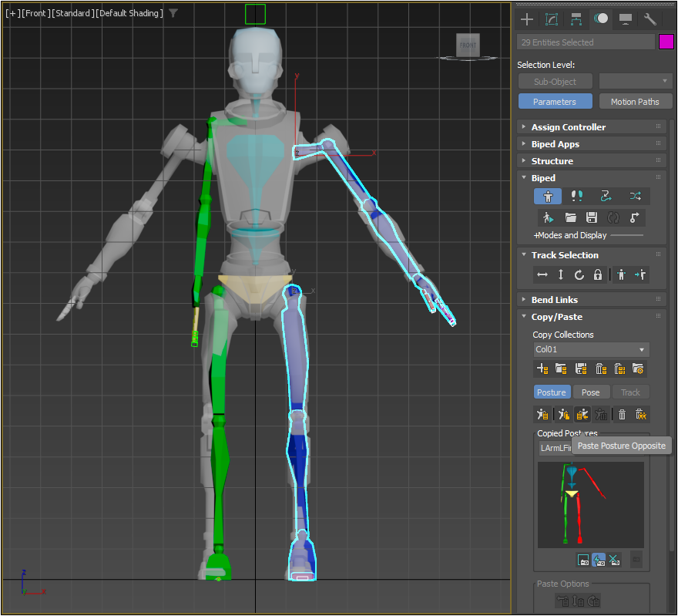Open the Default Shading viewport menu
This screenshot has height=616, width=678.
129,13
